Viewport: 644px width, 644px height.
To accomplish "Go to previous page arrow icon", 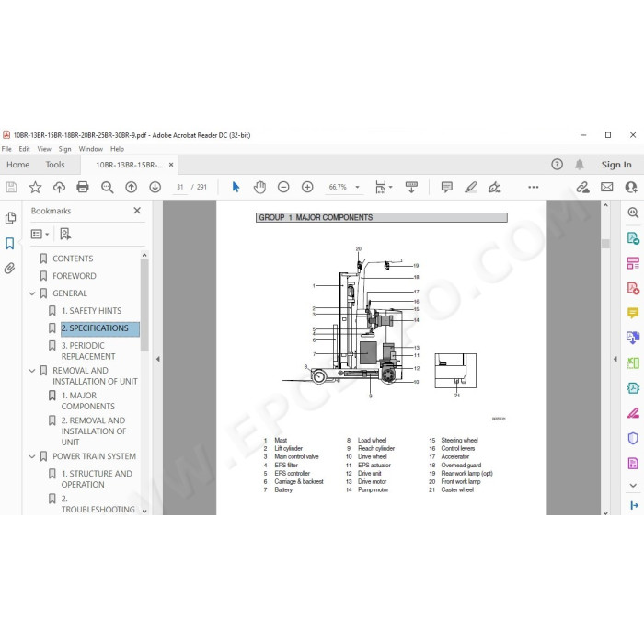I will [x=131, y=188].
